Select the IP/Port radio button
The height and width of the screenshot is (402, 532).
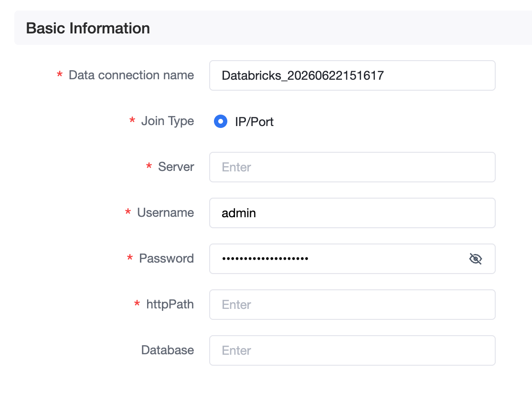221,121
